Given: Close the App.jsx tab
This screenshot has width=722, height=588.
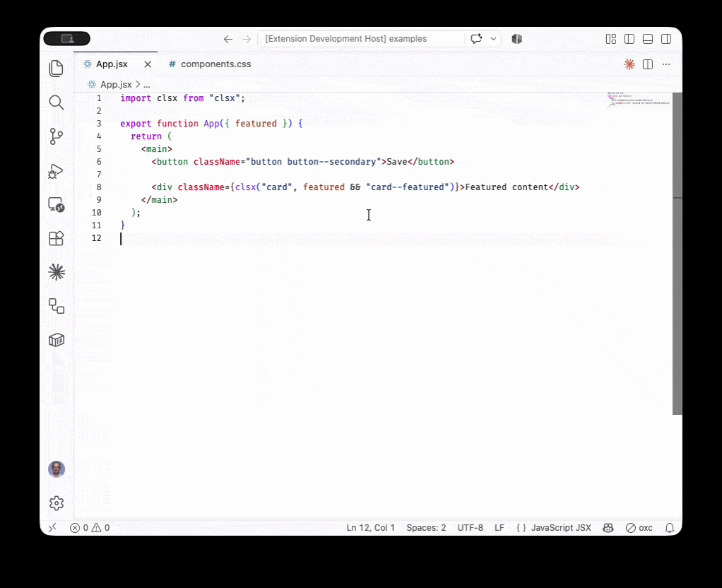Looking at the screenshot, I should point(148,64).
